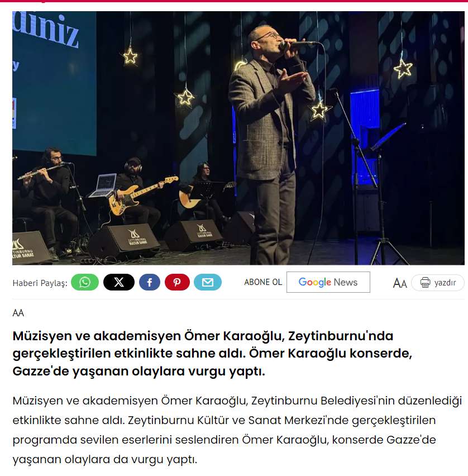Share the article on Facebook
468x476 pixels.
150,282
